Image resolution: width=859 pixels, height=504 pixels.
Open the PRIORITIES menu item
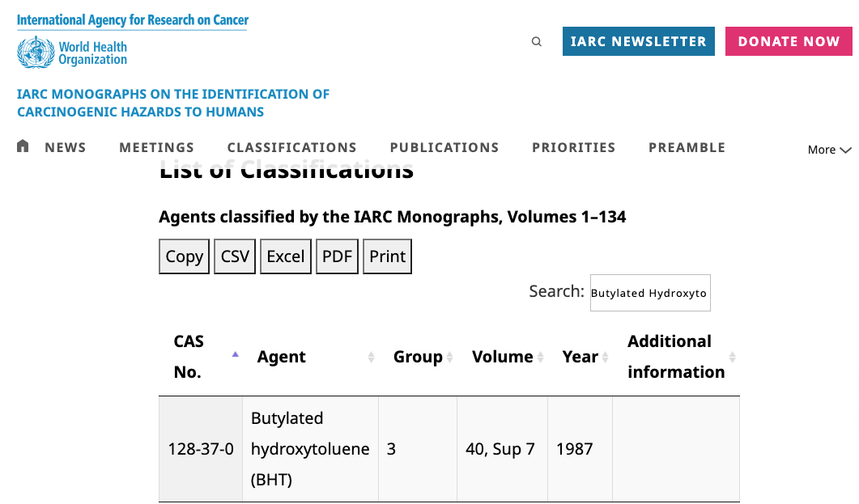[573, 147]
